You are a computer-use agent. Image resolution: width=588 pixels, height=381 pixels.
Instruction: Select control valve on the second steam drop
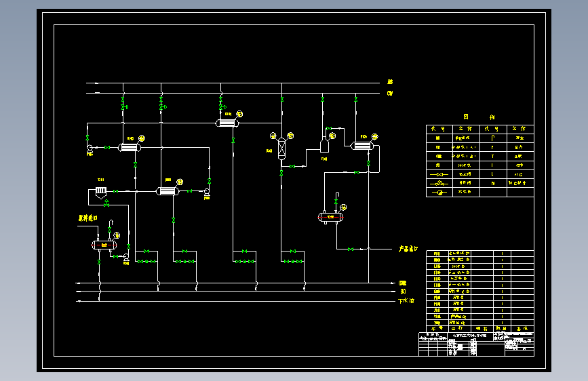163,107
